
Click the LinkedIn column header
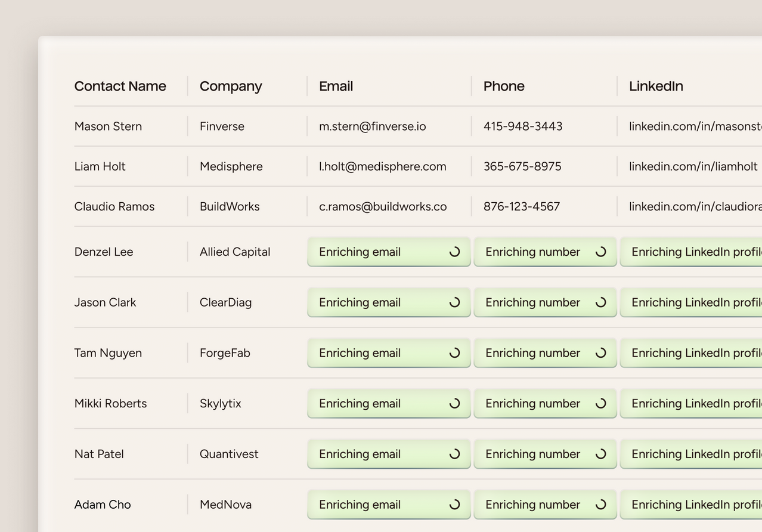(656, 86)
